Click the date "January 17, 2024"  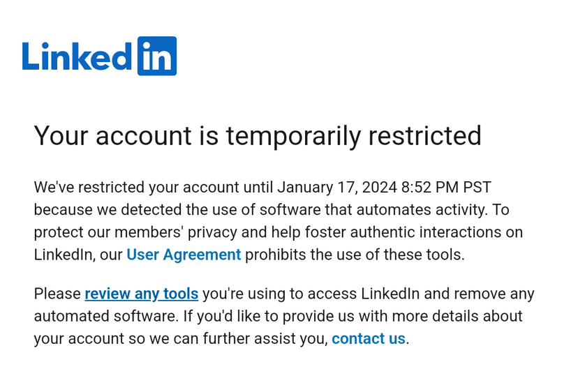click(x=337, y=188)
